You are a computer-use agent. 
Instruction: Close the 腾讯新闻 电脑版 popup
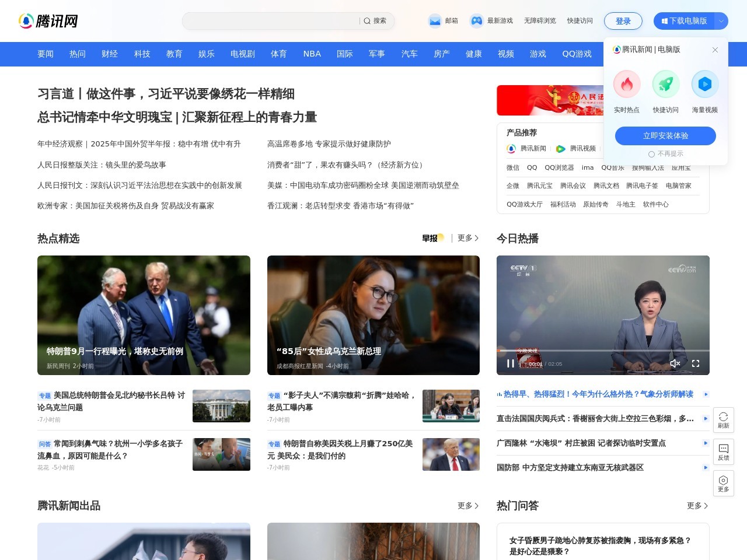tap(715, 50)
